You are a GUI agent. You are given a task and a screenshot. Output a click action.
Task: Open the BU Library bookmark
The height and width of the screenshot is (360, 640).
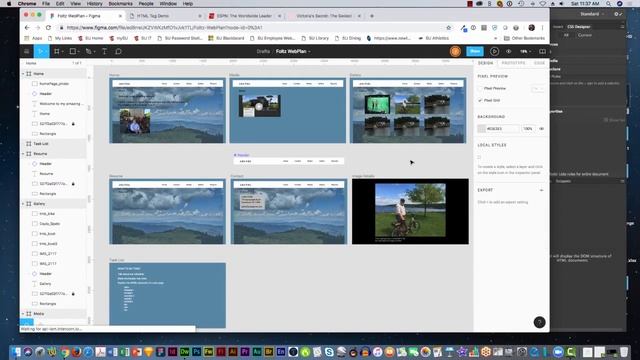(315, 38)
